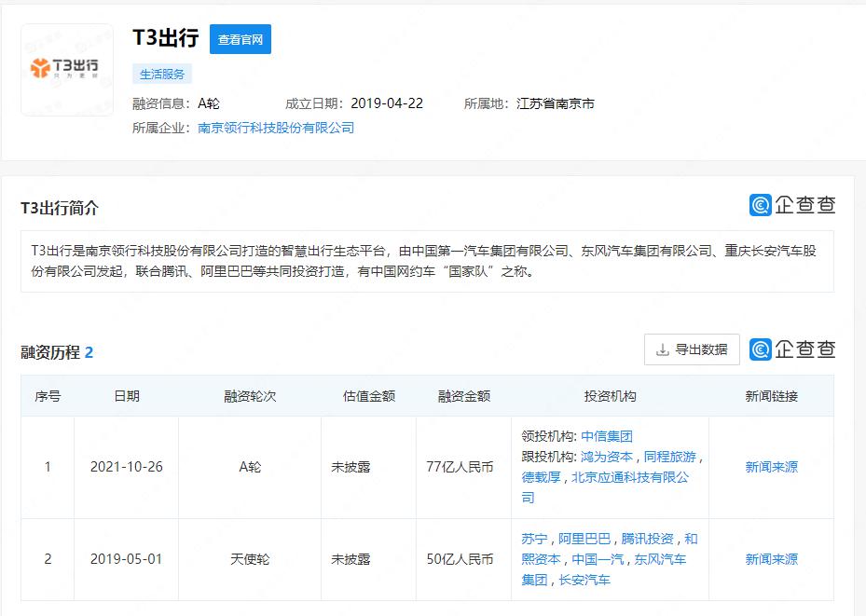
Task: Open the 苏宁 investor link
Action: (x=535, y=539)
